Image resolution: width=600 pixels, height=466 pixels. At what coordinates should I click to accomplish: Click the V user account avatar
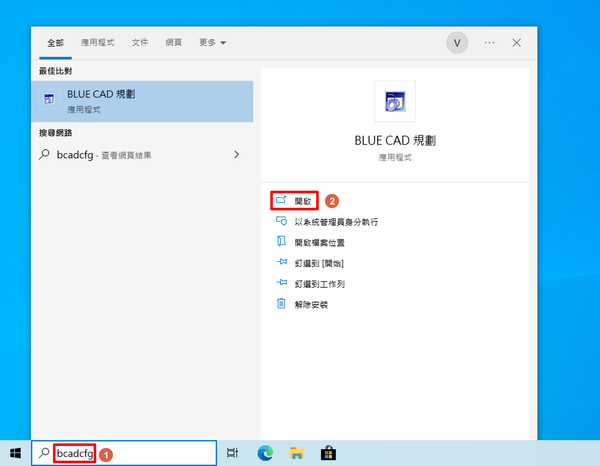click(x=457, y=43)
